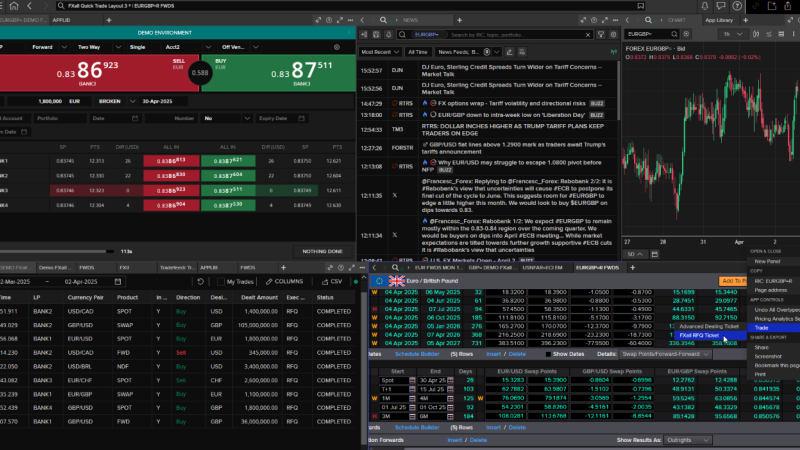Open the Most Recent sort dropdown

(380, 52)
